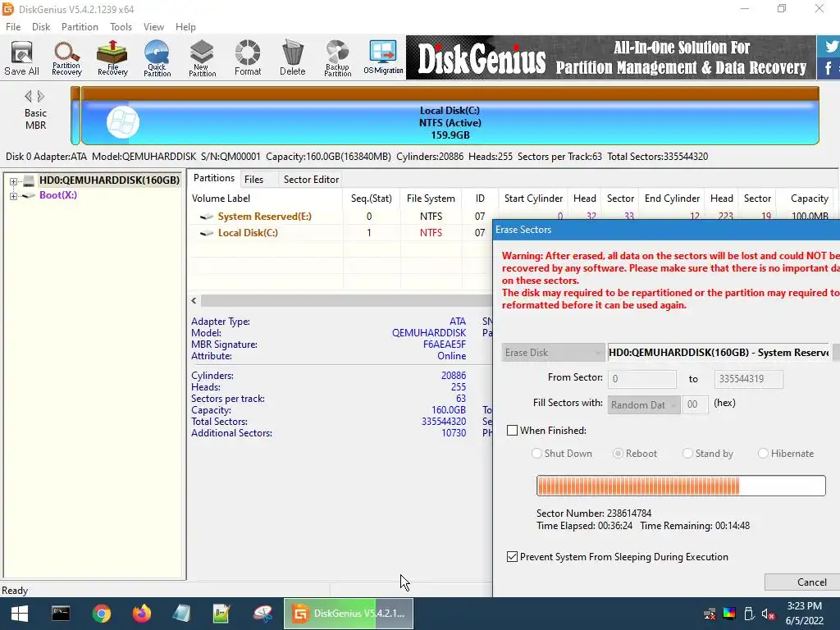Click the network tray icon
840x630 pixels.
pyautogui.click(x=710, y=614)
